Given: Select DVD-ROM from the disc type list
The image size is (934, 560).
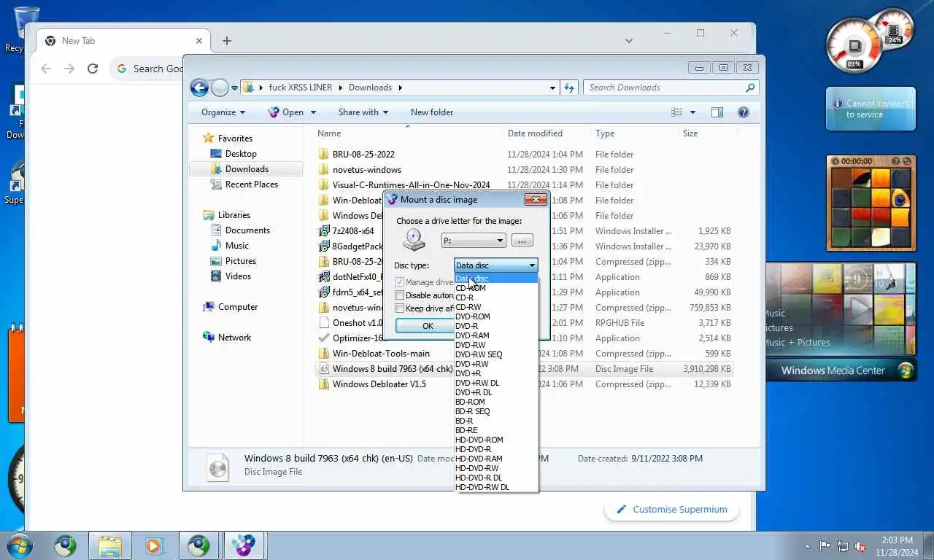Looking at the screenshot, I should pyautogui.click(x=473, y=316).
